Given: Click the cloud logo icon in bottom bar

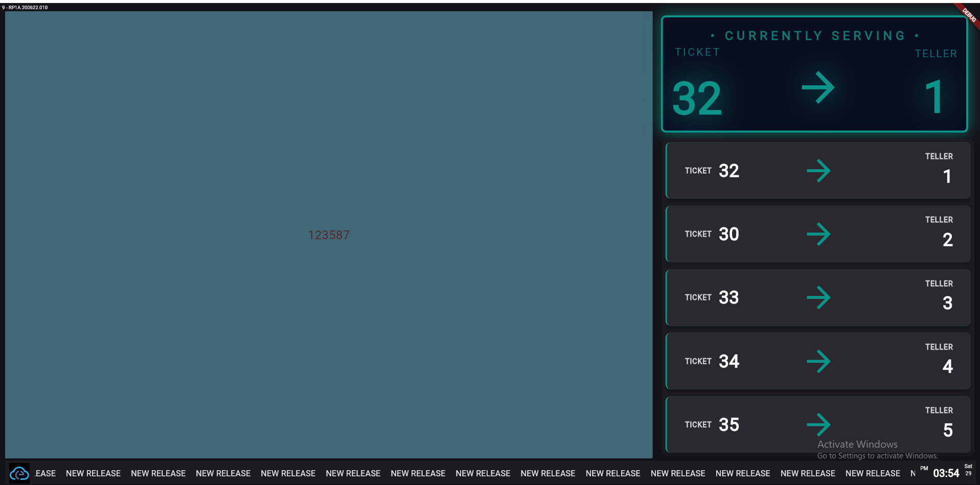Looking at the screenshot, I should (x=19, y=473).
